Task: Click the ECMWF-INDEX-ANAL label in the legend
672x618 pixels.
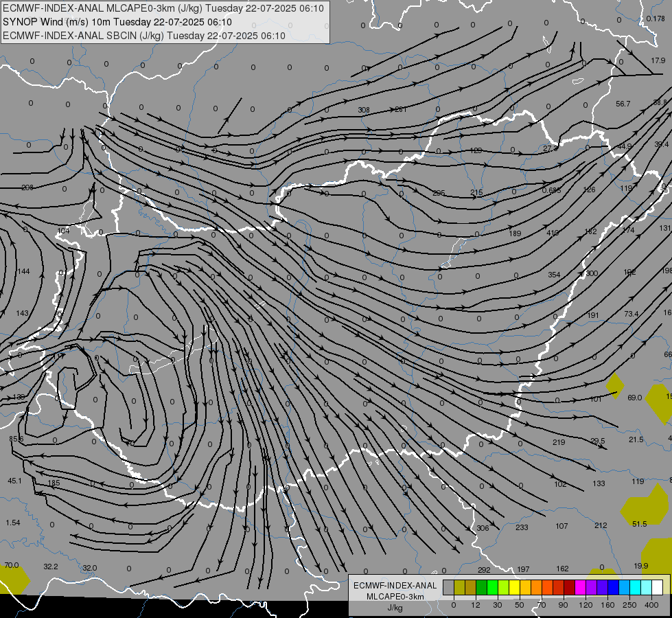Action: click(395, 586)
